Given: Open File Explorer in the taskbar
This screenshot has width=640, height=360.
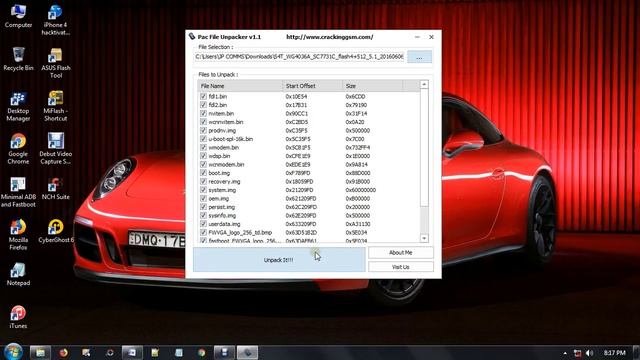Looking at the screenshot, I should [40, 353].
